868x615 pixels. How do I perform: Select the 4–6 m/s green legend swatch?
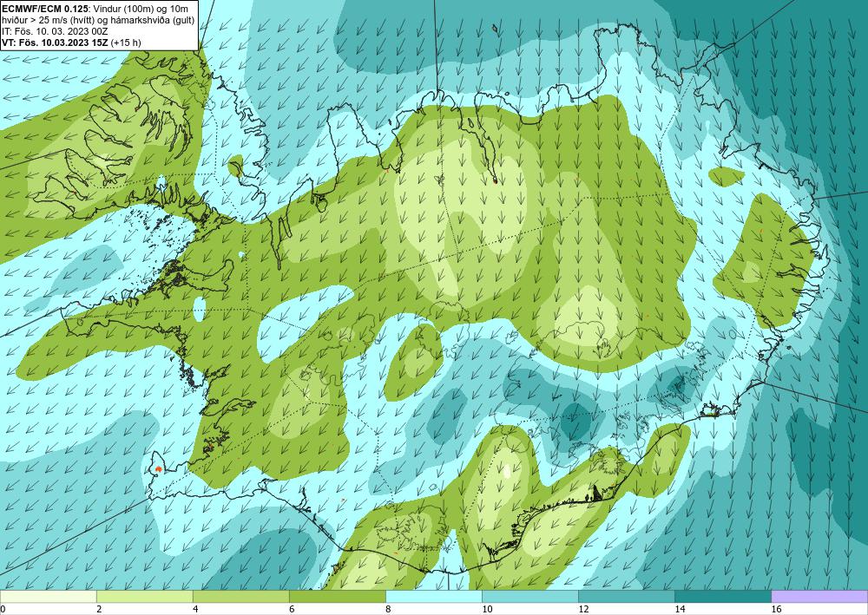pos(240,596)
